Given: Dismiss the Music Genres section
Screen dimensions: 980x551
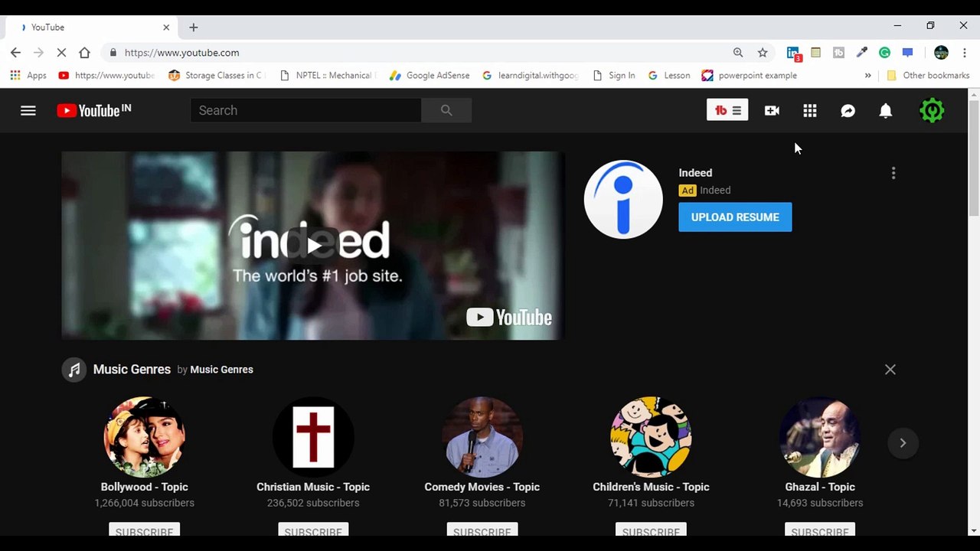Looking at the screenshot, I should pyautogui.click(x=890, y=369).
